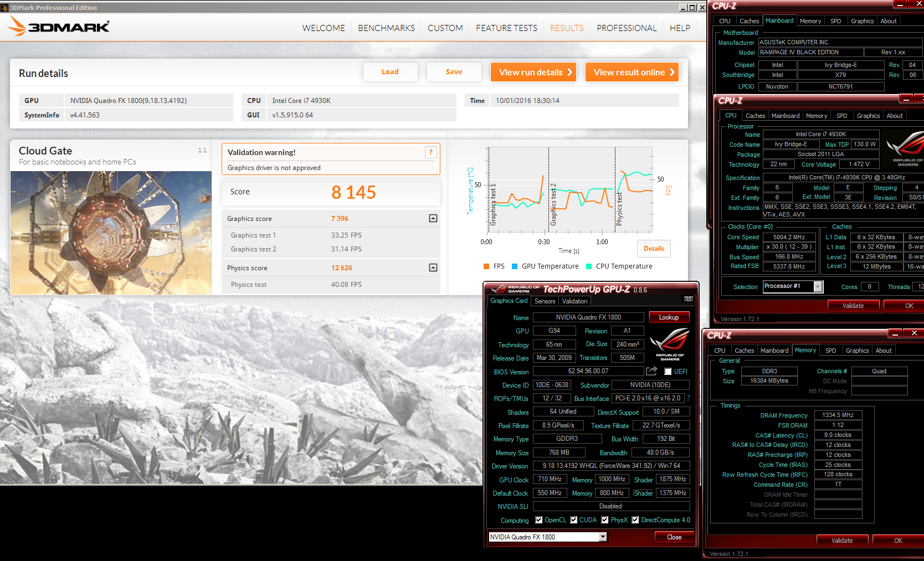This screenshot has height=561, width=924.
Task: Click the Lookup button in GPU-Z
Action: [669, 317]
